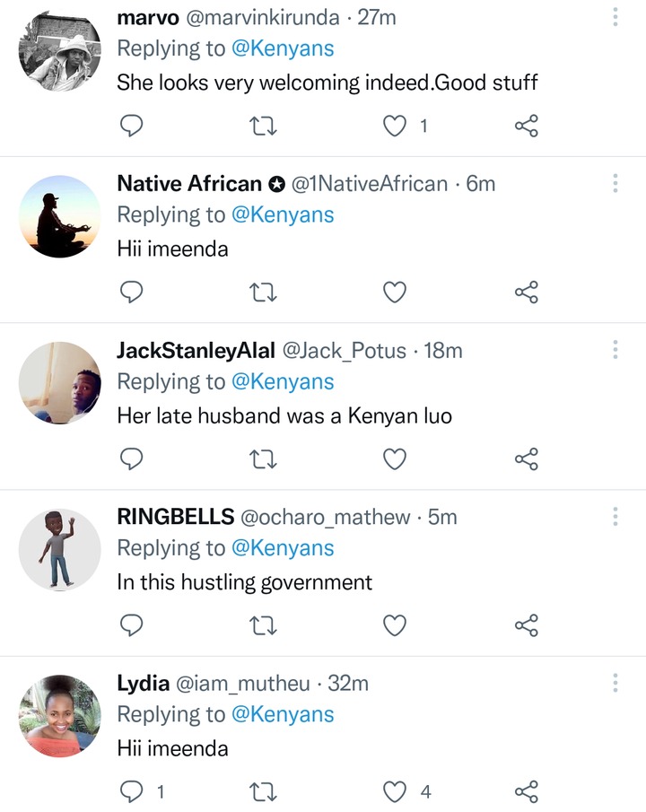Viewport: 646px width, 812px height.
Task: Reply to Lydia's tweet with 1 reply
Action: coord(132,791)
